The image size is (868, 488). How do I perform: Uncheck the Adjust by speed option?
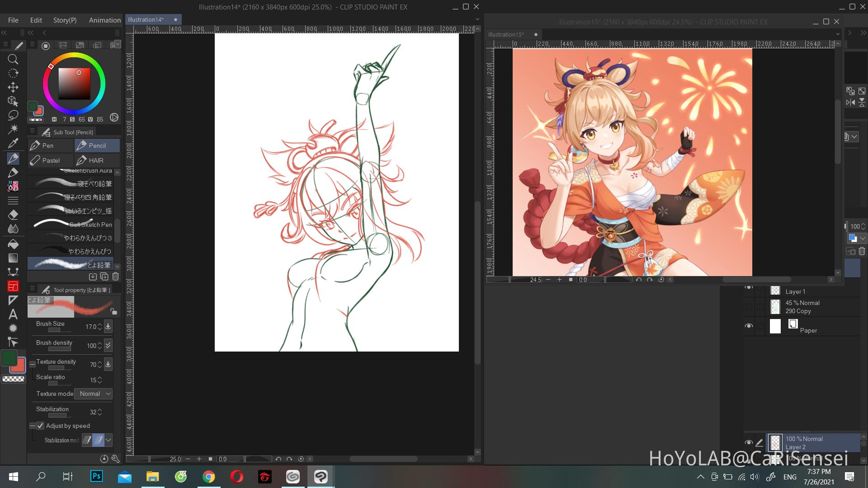[41, 426]
